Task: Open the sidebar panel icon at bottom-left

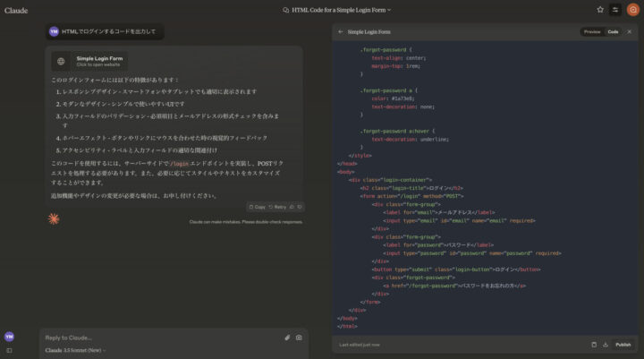Action: [x=9, y=350]
